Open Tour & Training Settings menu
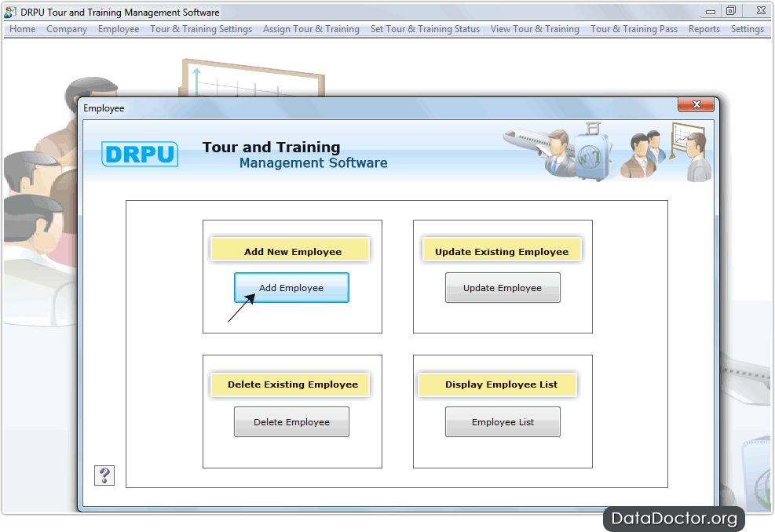 pyautogui.click(x=201, y=29)
